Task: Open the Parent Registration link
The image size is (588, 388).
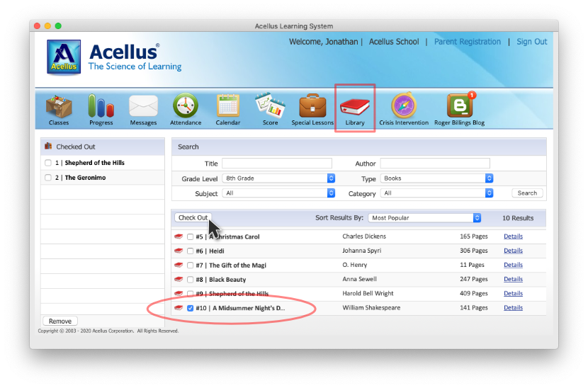Action: [x=468, y=42]
